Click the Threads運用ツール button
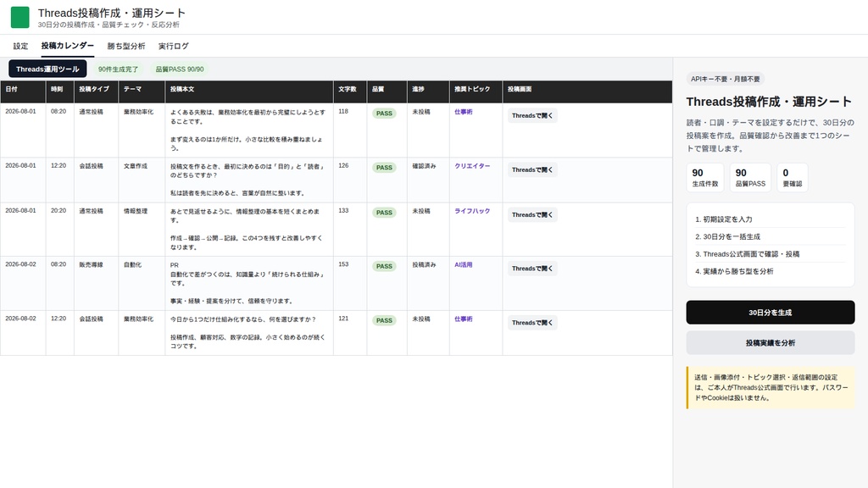The width and height of the screenshot is (868, 488). (x=47, y=69)
